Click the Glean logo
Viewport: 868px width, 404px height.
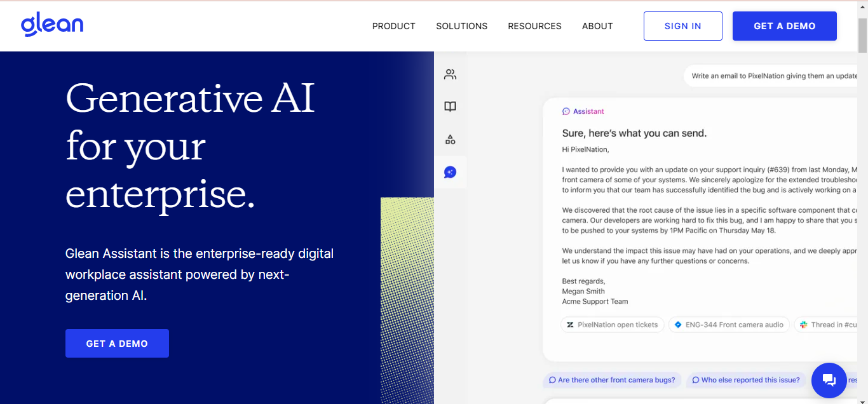click(52, 25)
